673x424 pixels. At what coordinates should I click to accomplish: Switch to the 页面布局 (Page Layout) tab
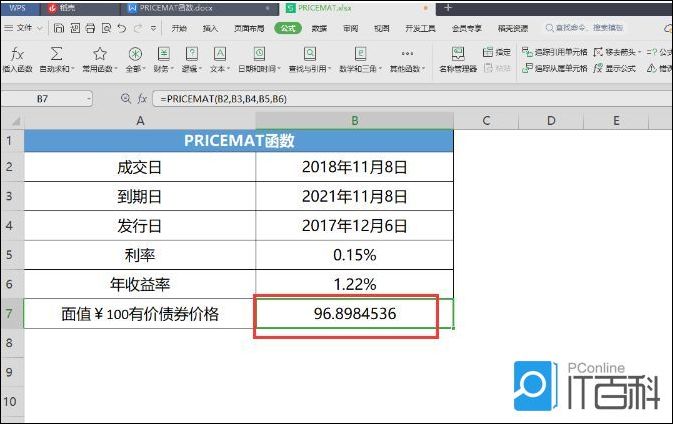(249, 28)
